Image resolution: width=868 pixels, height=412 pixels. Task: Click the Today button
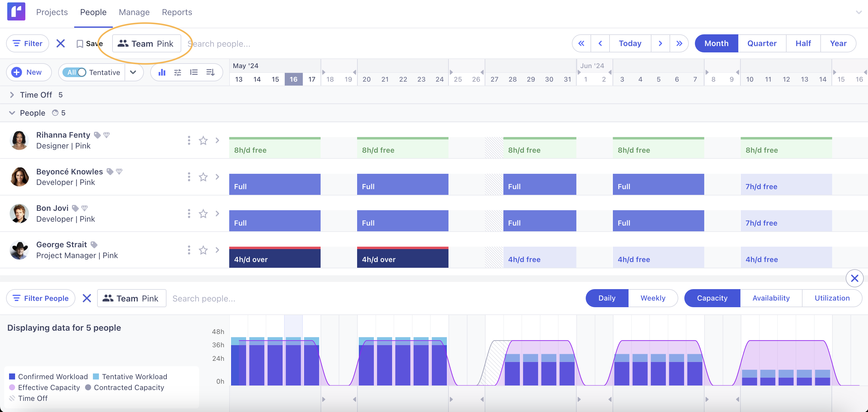point(630,43)
